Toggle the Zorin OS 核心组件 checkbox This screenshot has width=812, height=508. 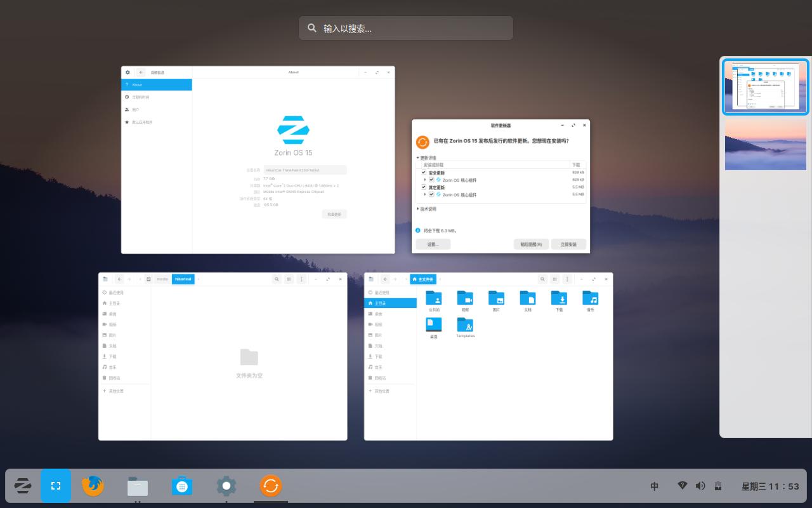(x=432, y=180)
